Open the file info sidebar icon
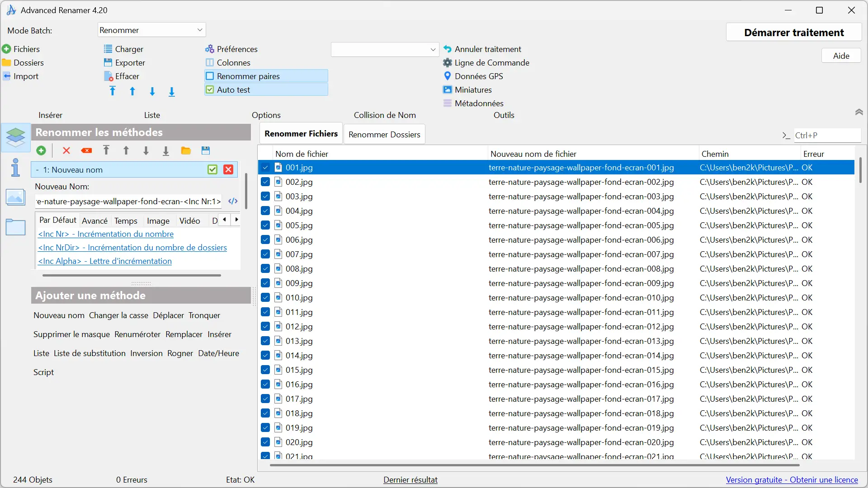This screenshot has width=868, height=488. pyautogui.click(x=16, y=167)
